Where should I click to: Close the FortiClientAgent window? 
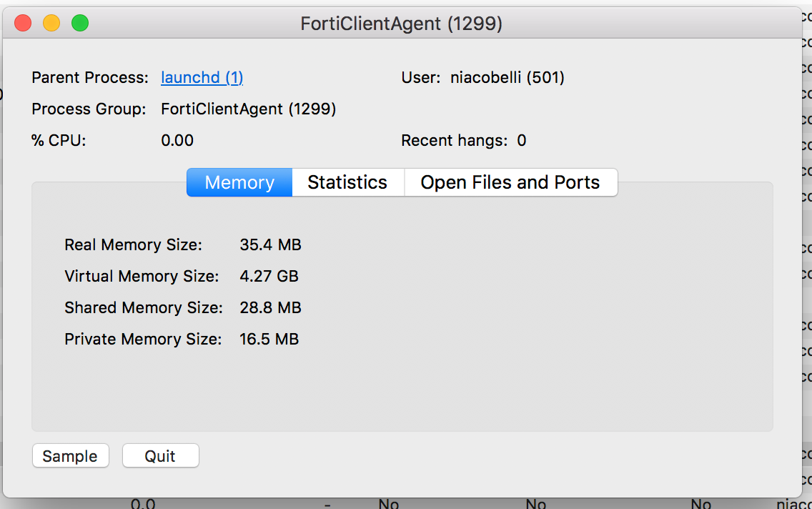(x=23, y=24)
